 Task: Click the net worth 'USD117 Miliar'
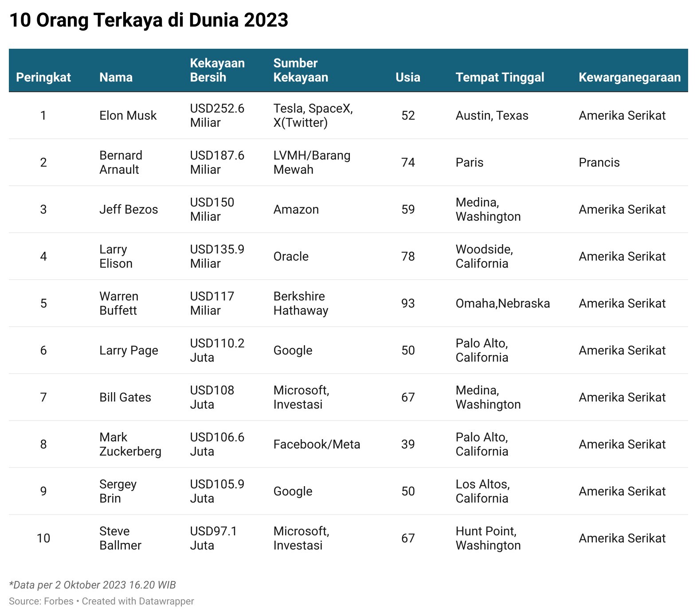(x=212, y=304)
